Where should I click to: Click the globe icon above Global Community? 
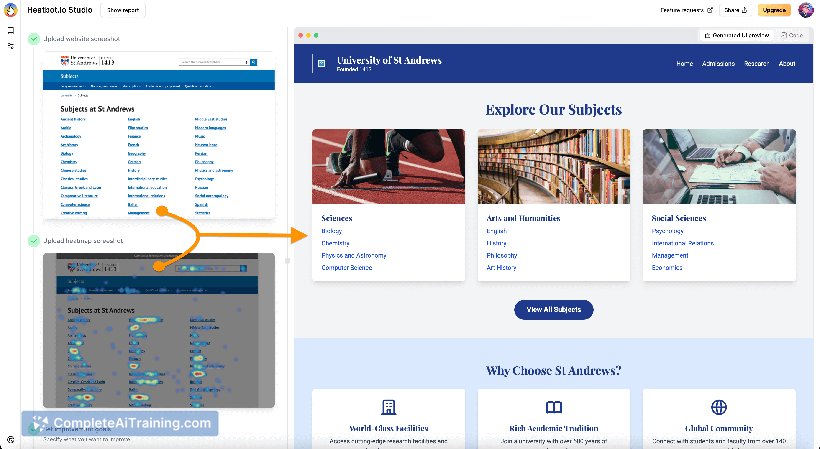pyautogui.click(x=719, y=407)
